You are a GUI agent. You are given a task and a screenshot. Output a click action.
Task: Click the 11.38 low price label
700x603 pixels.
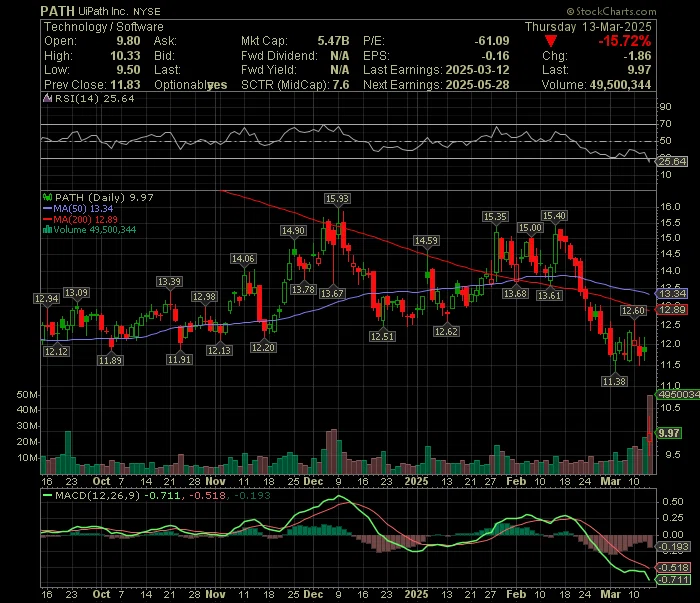point(614,382)
